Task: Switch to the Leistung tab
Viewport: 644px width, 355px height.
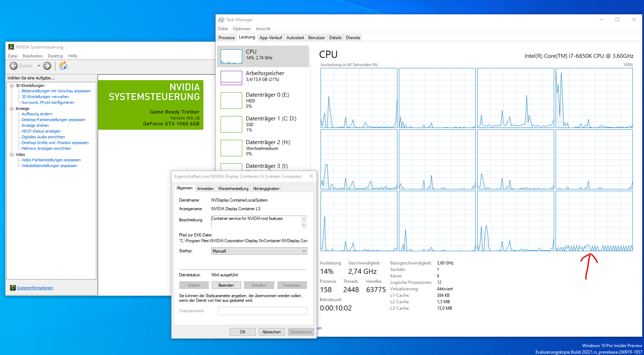Action: [247, 37]
